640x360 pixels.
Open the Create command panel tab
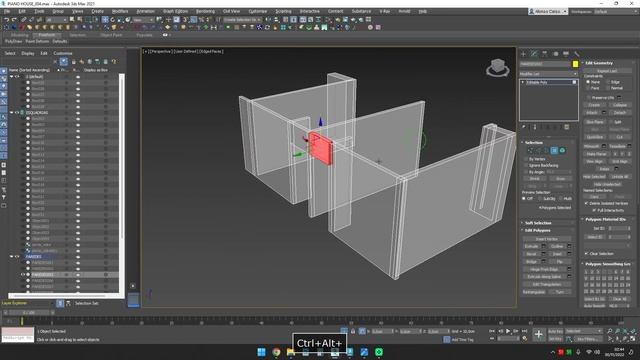[524, 54]
